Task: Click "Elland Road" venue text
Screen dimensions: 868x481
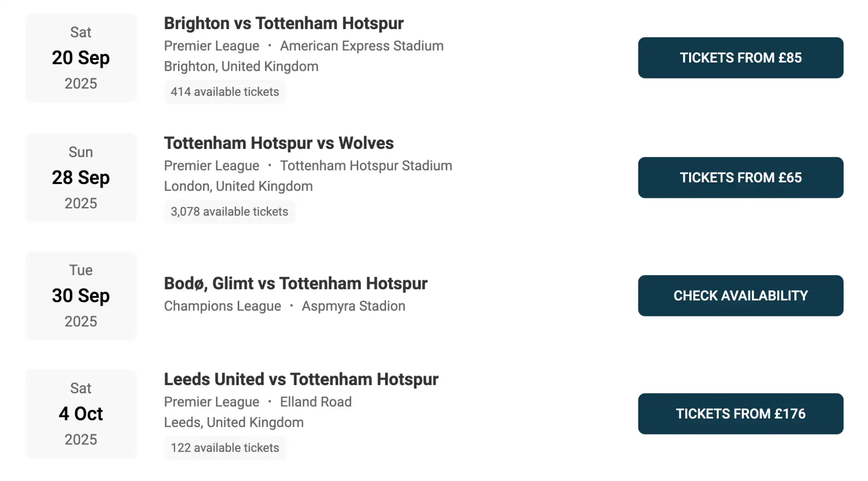Action: click(x=315, y=402)
